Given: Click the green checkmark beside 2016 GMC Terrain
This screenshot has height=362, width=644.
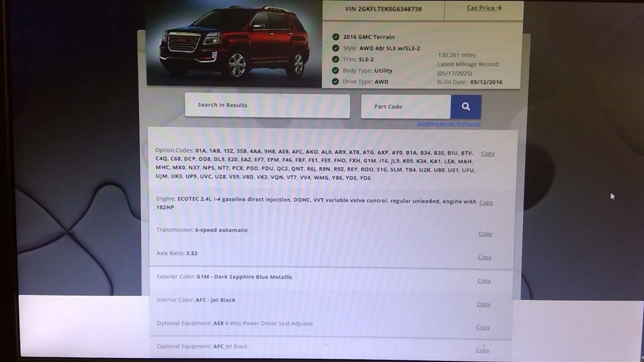Looking at the screenshot, I should tap(336, 37).
